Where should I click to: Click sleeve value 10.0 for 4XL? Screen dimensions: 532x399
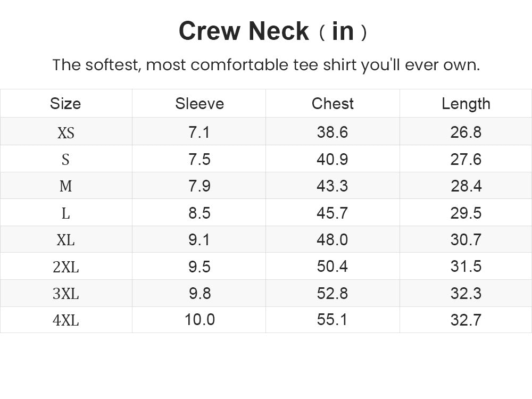click(x=199, y=320)
